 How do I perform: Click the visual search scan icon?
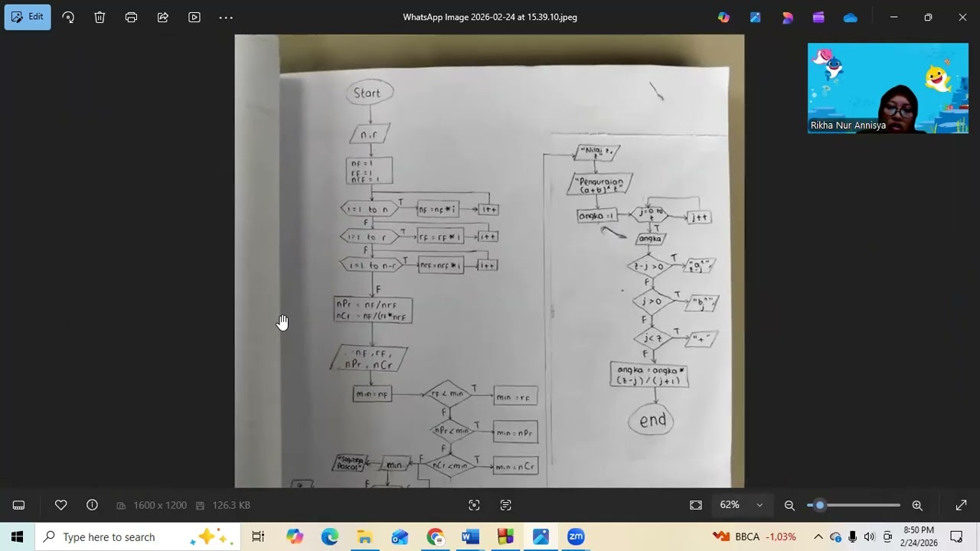tap(474, 505)
